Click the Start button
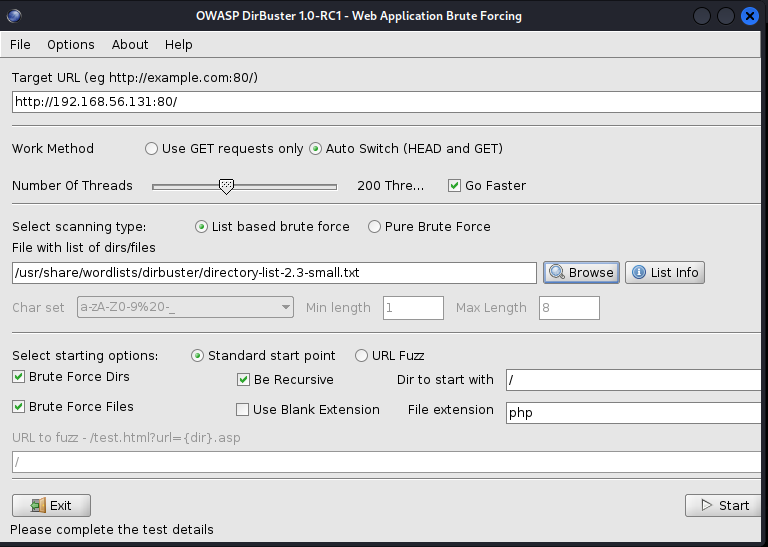Viewport: 768px width, 547px height. [x=723, y=505]
